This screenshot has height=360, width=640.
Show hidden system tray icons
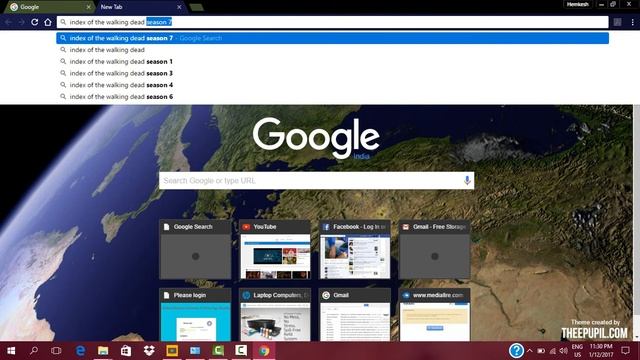tap(530, 351)
